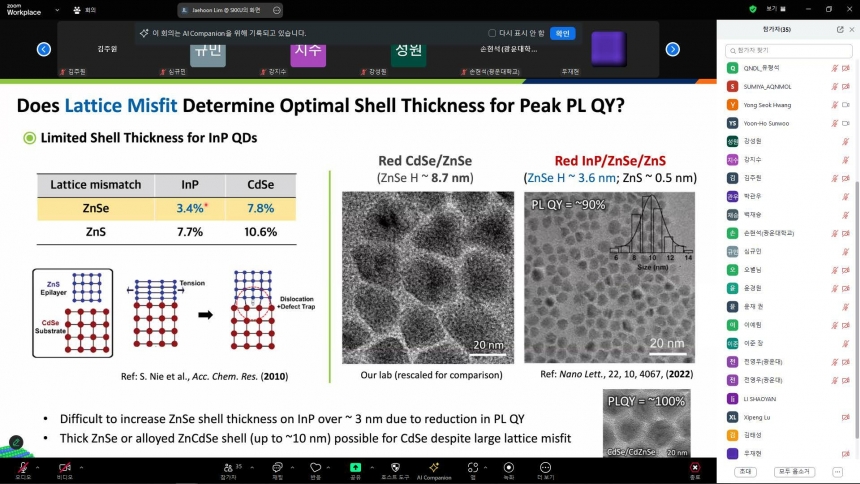Unmute the microphone audio icon
Viewport: 860px width, 484px height.
23,468
